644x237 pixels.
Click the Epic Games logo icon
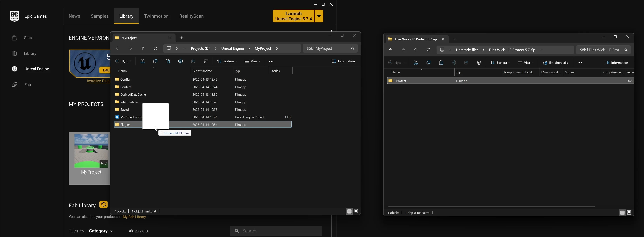pos(15,16)
